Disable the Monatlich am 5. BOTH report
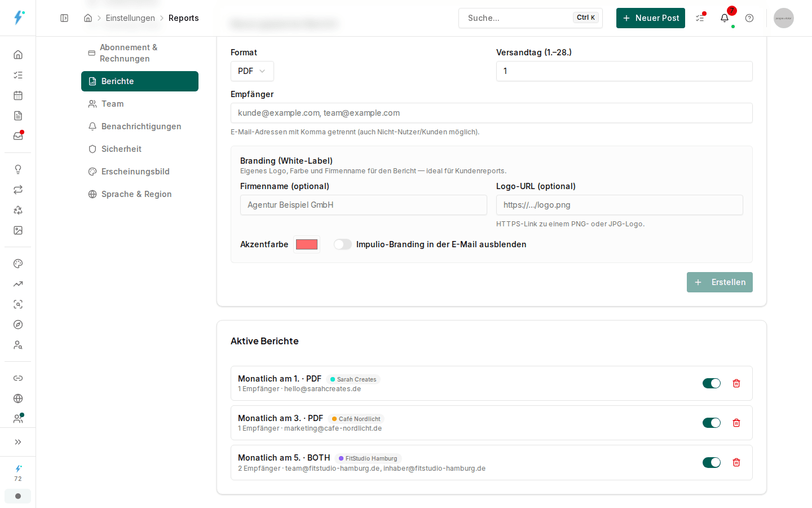 712,462
